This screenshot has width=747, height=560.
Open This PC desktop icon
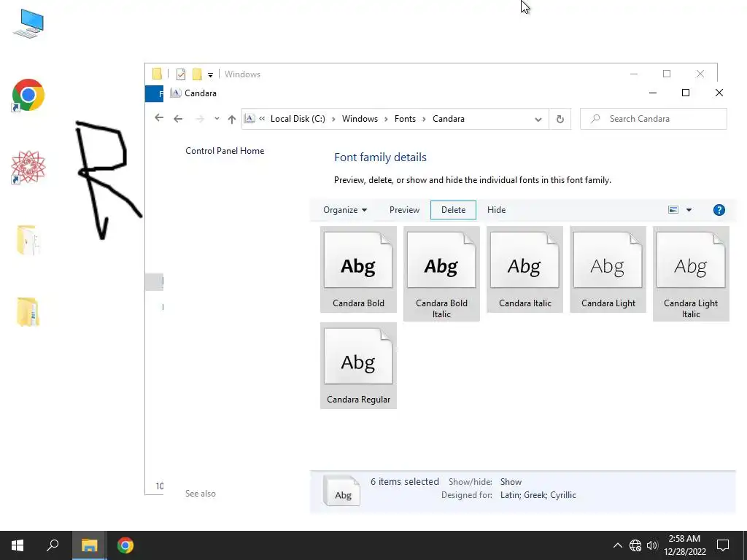pos(28,24)
